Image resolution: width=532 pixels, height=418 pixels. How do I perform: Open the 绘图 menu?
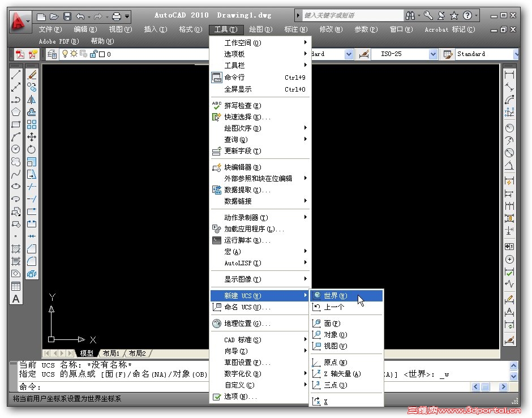coord(260,29)
